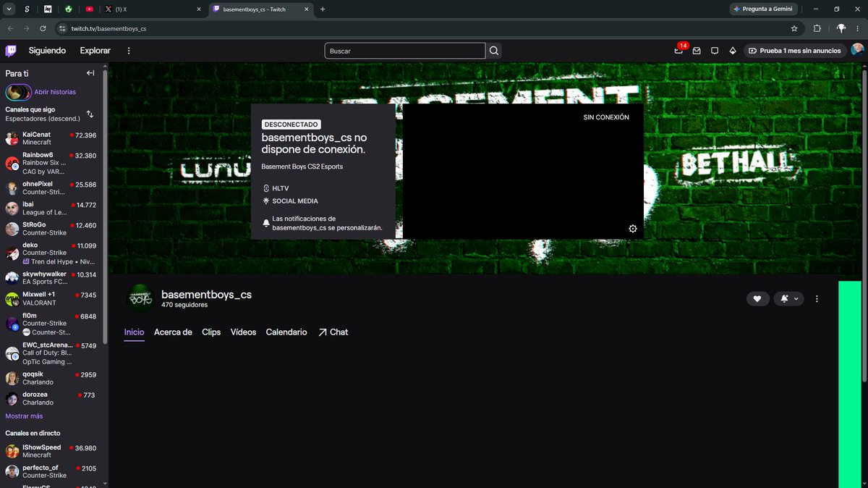The height and width of the screenshot is (488, 868).
Task: Open Mixwell +1 channel in sidebar
Action: pyautogui.click(x=53, y=298)
